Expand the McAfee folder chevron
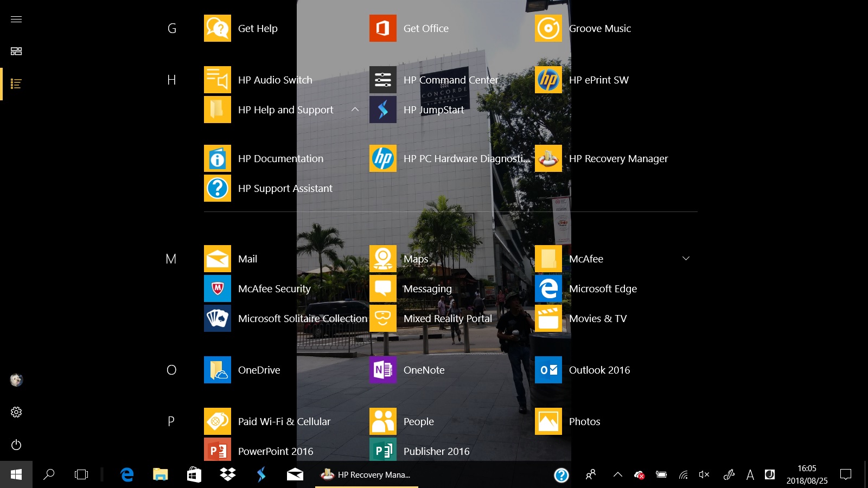The height and width of the screenshot is (488, 868). [x=686, y=259]
